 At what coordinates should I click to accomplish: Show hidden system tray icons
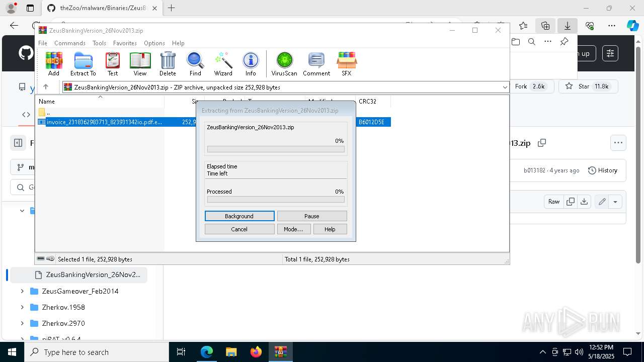pyautogui.click(x=542, y=352)
